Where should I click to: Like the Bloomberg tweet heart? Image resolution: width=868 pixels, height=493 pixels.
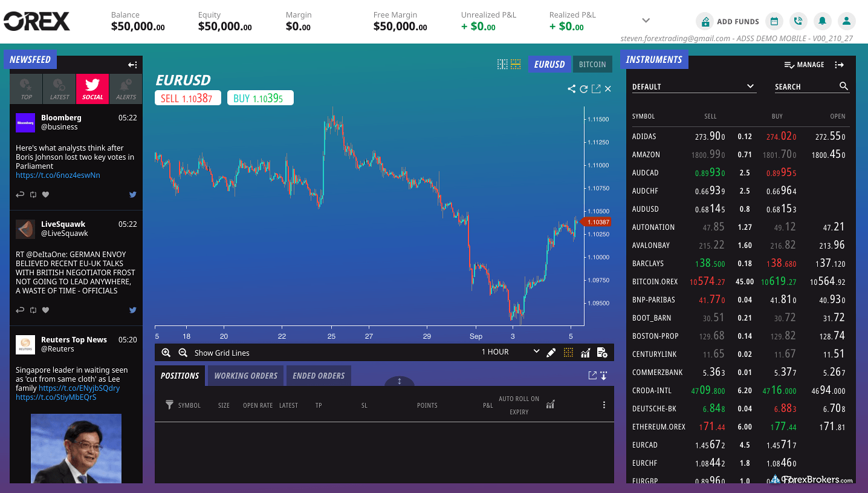click(45, 195)
